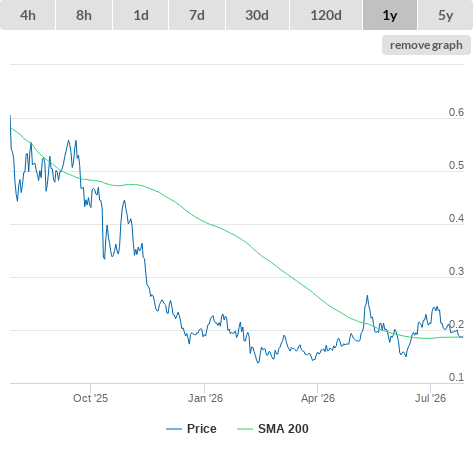Toggle the SMA 200 legend label

pyautogui.click(x=283, y=429)
